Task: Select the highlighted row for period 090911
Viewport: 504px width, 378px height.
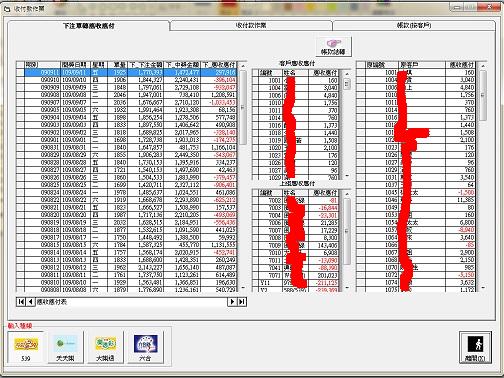Action: click(x=130, y=72)
